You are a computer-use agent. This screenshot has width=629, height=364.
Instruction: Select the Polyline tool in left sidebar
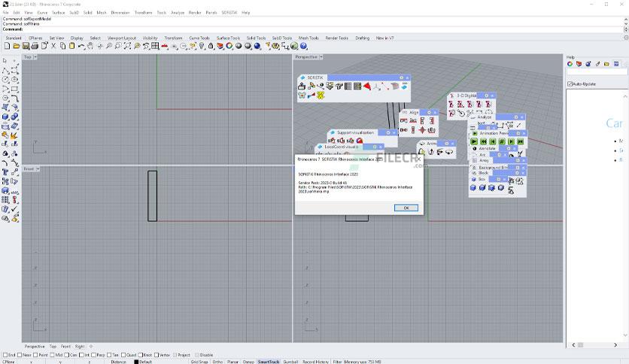point(5,70)
